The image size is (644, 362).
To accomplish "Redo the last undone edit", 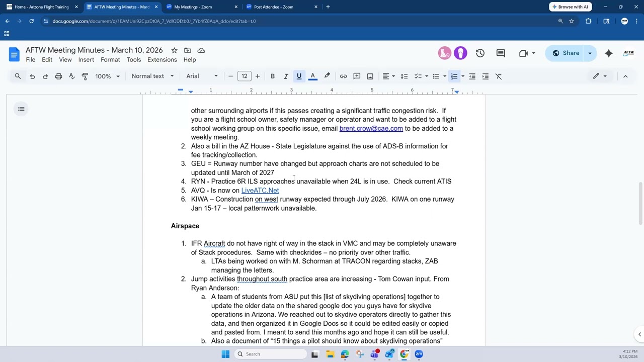I will tap(45, 76).
